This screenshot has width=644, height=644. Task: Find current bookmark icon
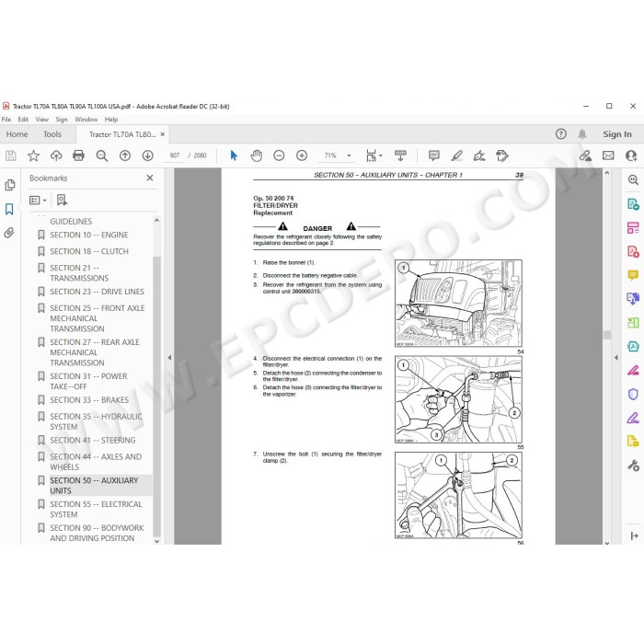(62, 200)
